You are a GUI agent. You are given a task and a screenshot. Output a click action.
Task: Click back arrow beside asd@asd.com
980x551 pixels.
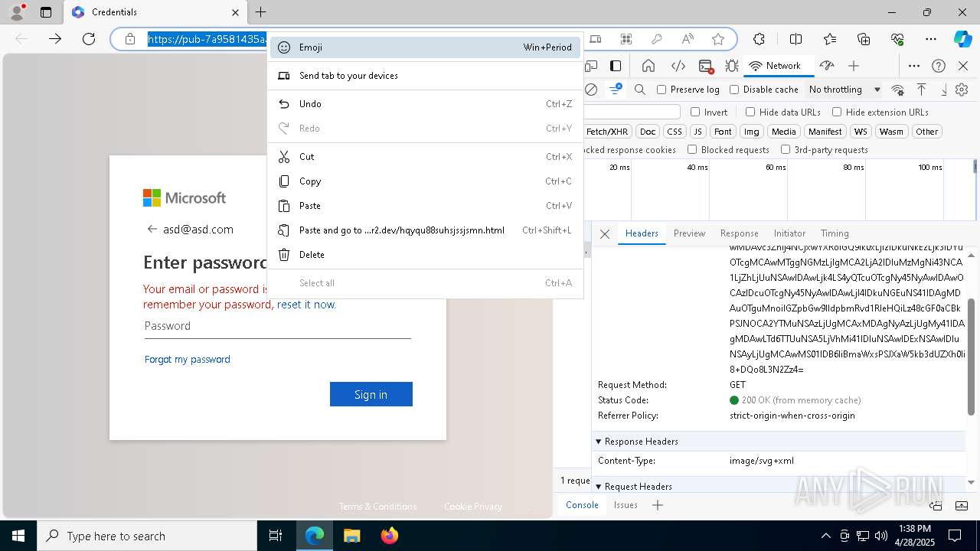coord(152,229)
